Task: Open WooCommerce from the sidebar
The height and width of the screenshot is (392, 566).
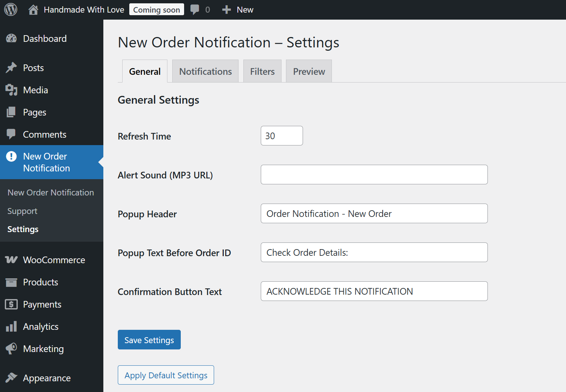Action: coord(54,260)
